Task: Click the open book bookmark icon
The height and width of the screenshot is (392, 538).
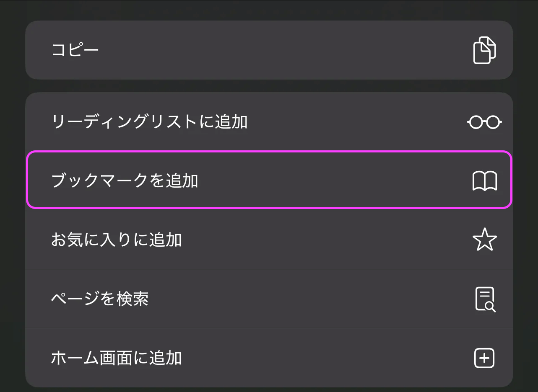Action: coord(484,181)
